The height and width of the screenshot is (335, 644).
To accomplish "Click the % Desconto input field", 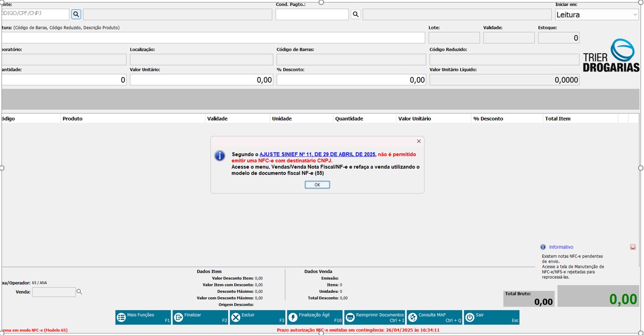I will click(x=351, y=80).
